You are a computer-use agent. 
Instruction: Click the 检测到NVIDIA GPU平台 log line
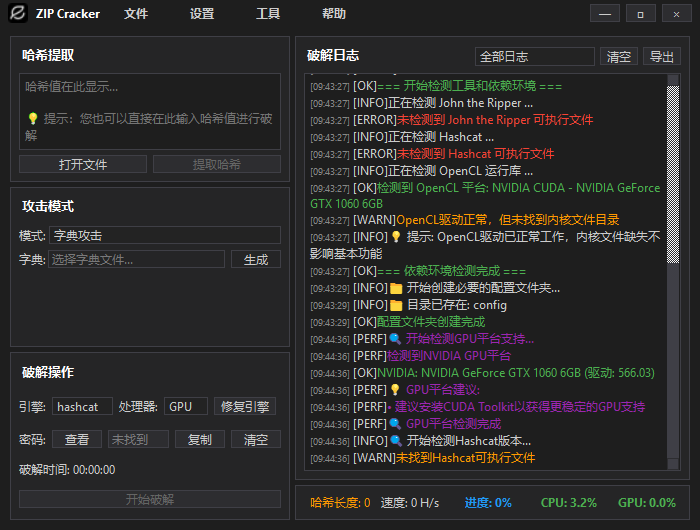(x=411, y=356)
